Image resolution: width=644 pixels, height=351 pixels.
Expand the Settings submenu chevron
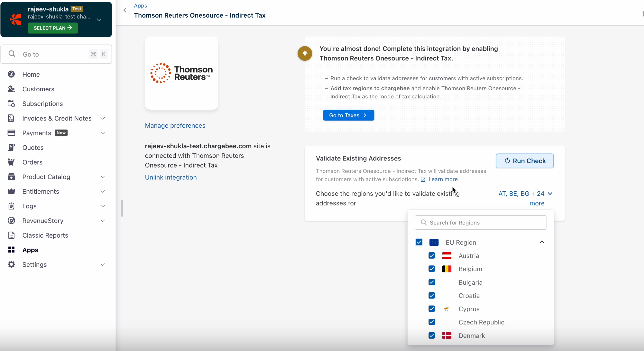click(x=103, y=265)
